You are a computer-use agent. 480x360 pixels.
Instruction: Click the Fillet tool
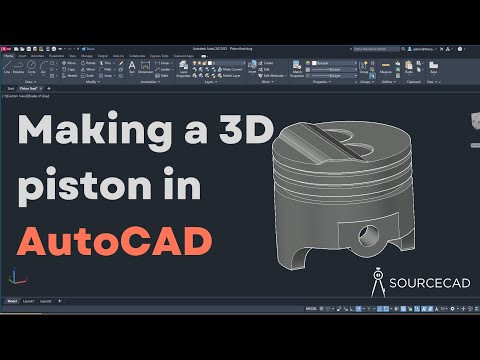coord(105,69)
